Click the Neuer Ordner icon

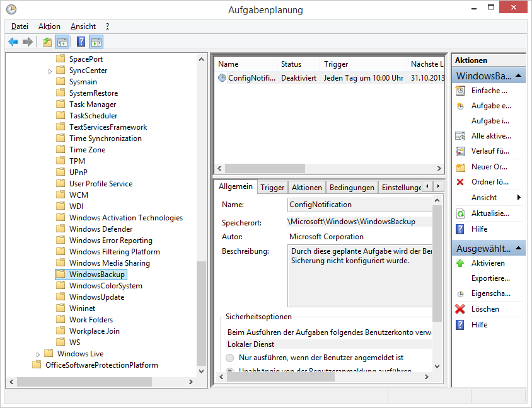[x=460, y=167]
